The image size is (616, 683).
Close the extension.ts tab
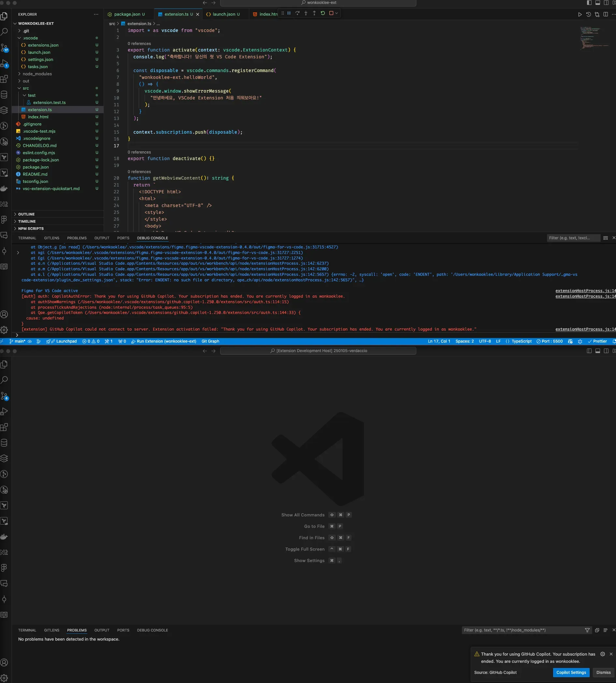(x=197, y=14)
